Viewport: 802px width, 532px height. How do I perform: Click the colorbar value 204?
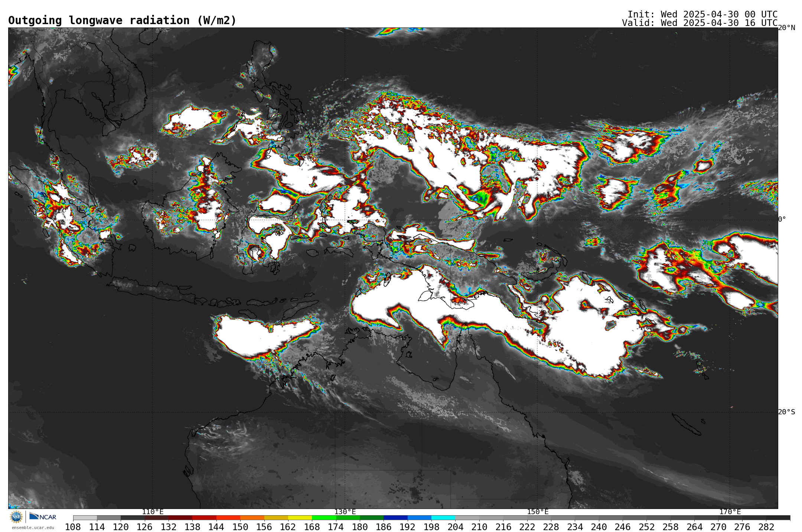455,527
